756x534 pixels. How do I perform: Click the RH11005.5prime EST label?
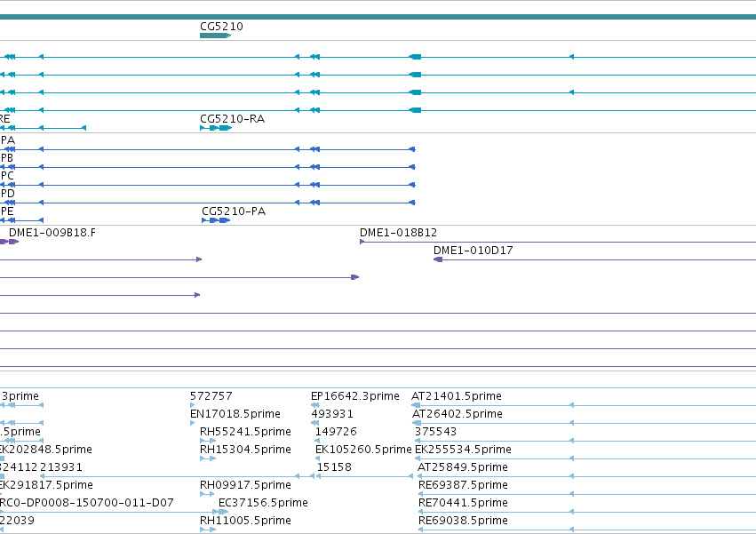[x=245, y=521]
